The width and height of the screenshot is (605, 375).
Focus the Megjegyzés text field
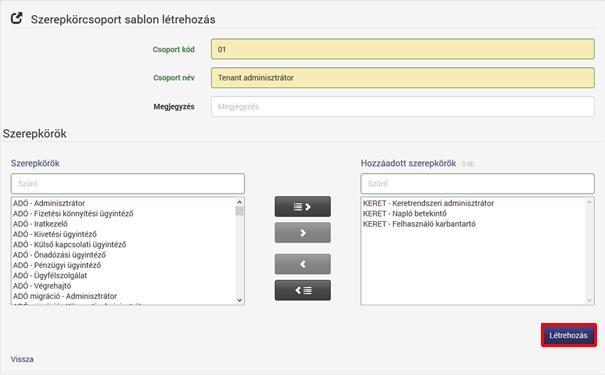tap(402, 106)
